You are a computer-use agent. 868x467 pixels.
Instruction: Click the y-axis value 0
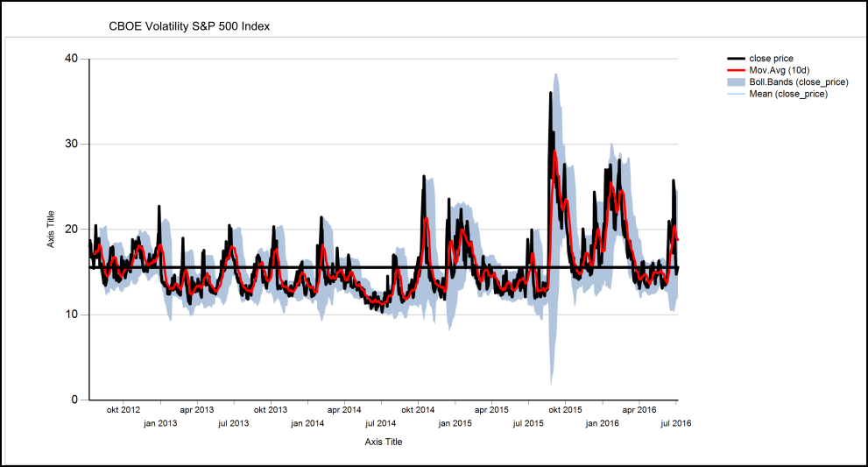tap(74, 400)
